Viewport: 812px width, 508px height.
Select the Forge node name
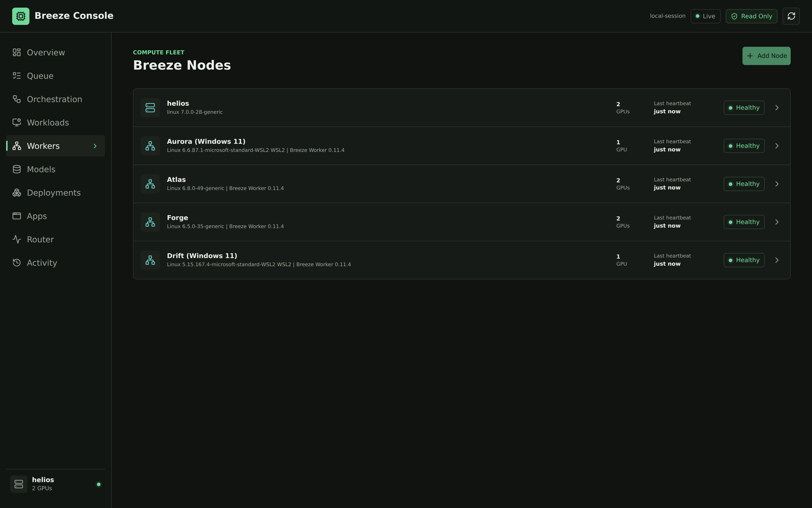tap(177, 218)
